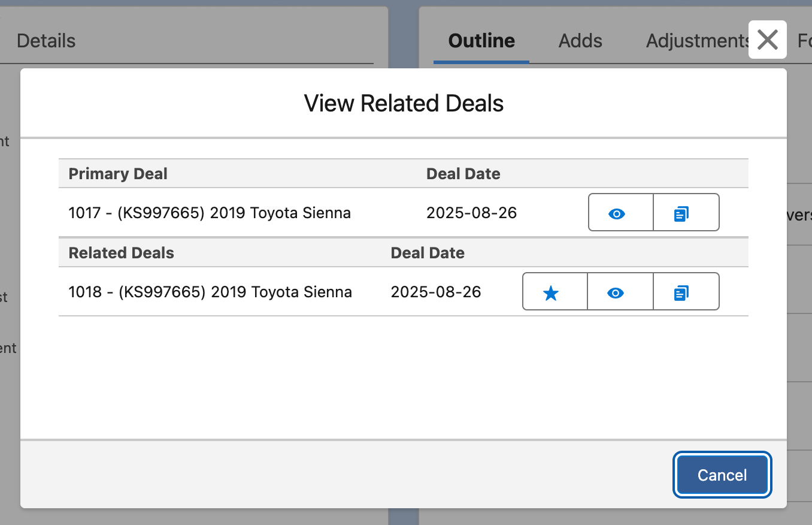This screenshot has width=812, height=525.
Task: Open the Adjustments tab
Action: click(x=698, y=41)
